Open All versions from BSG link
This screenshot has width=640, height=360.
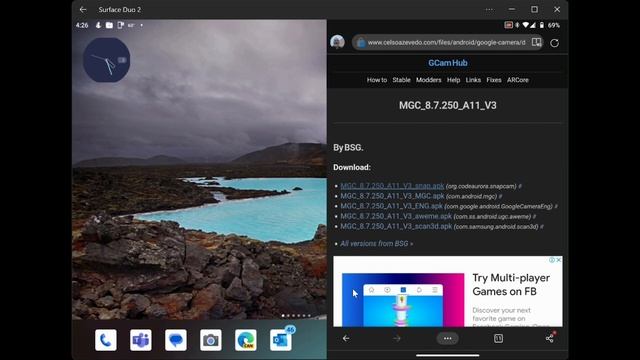coord(376,244)
